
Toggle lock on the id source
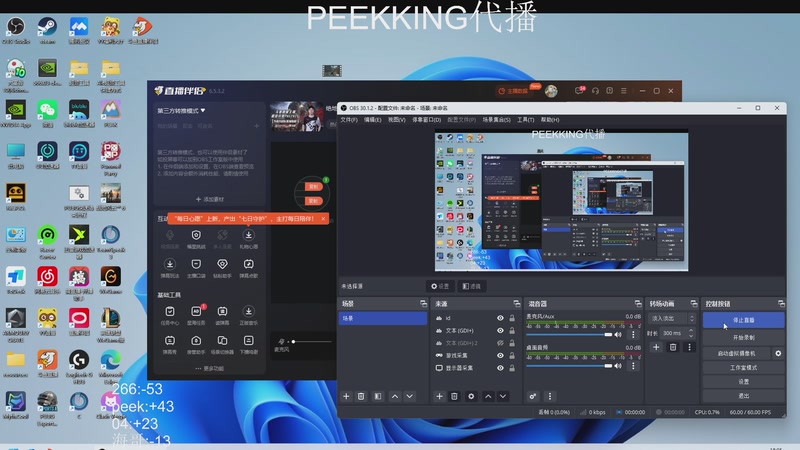coord(512,318)
